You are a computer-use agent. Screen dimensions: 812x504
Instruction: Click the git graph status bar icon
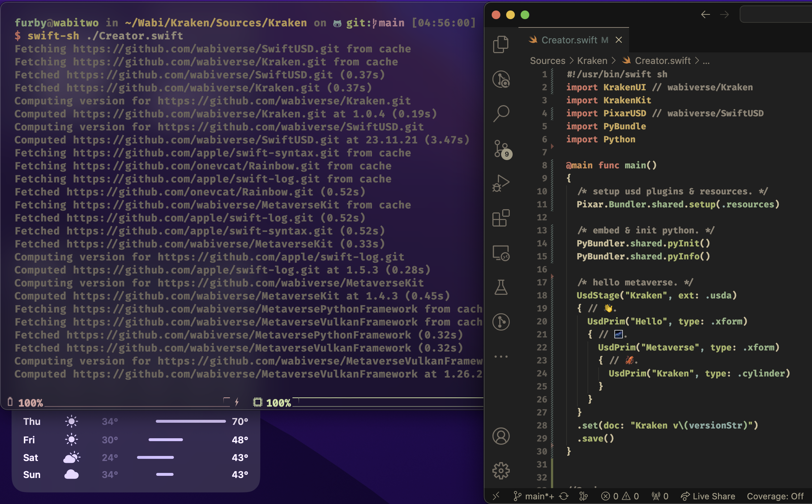(584, 496)
